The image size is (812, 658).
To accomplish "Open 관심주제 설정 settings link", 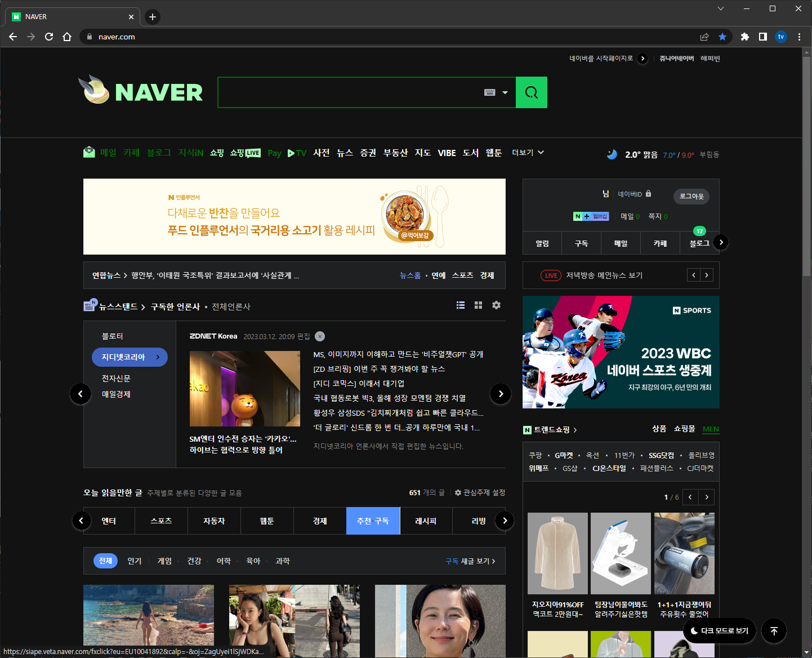I will (x=480, y=492).
